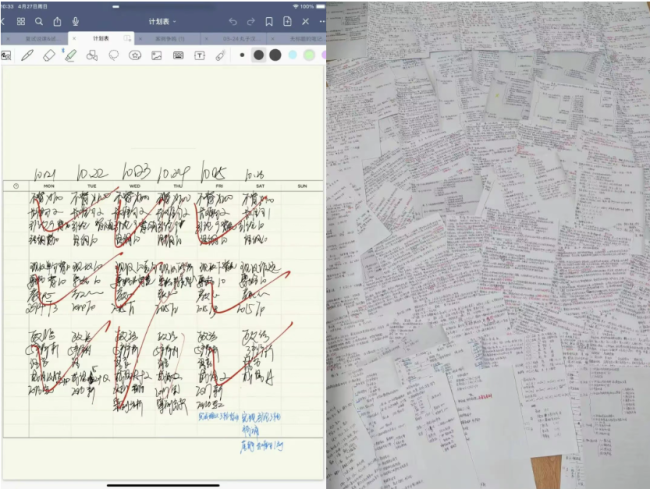Add a new page with plus-page icon

coord(287,22)
